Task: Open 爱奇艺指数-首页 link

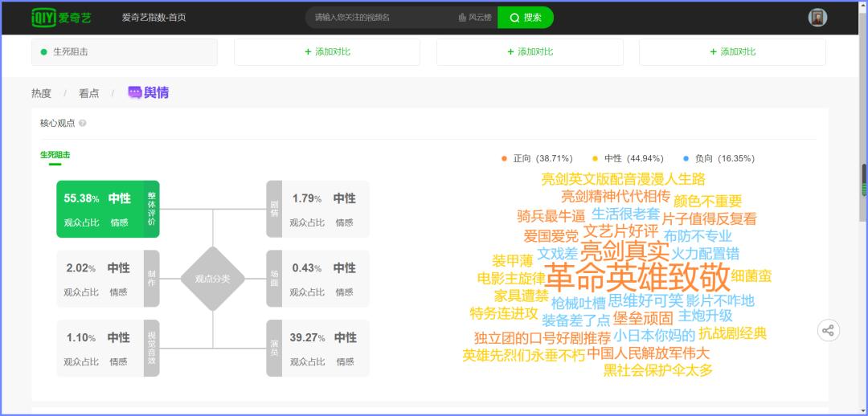Action: tap(154, 18)
